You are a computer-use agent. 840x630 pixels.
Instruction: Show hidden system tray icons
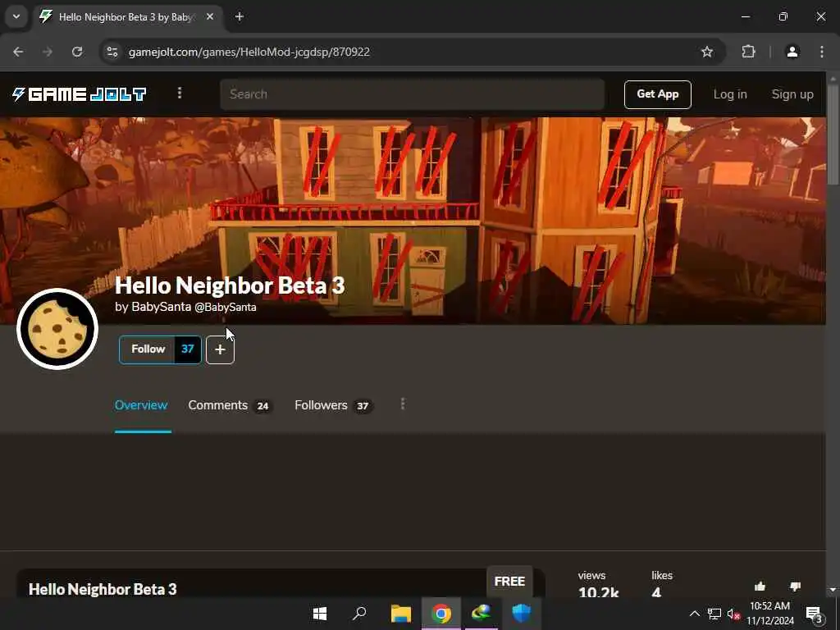[x=694, y=614]
